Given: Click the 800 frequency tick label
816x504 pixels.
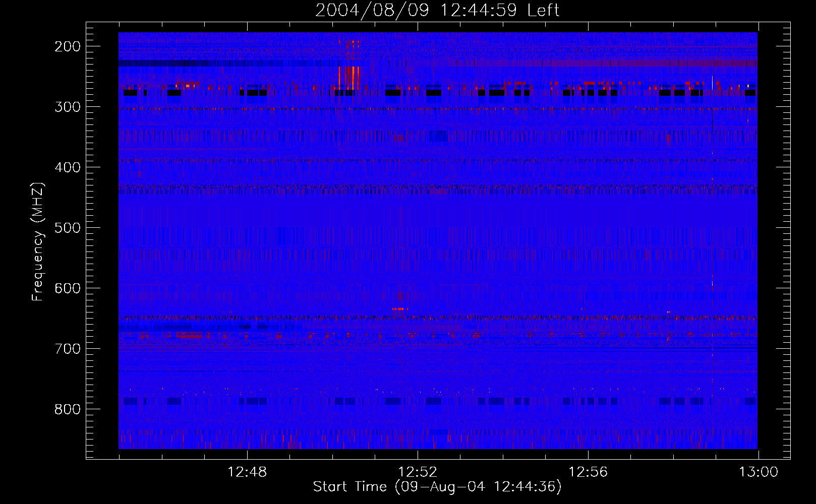Looking at the screenshot, I should (68, 409).
